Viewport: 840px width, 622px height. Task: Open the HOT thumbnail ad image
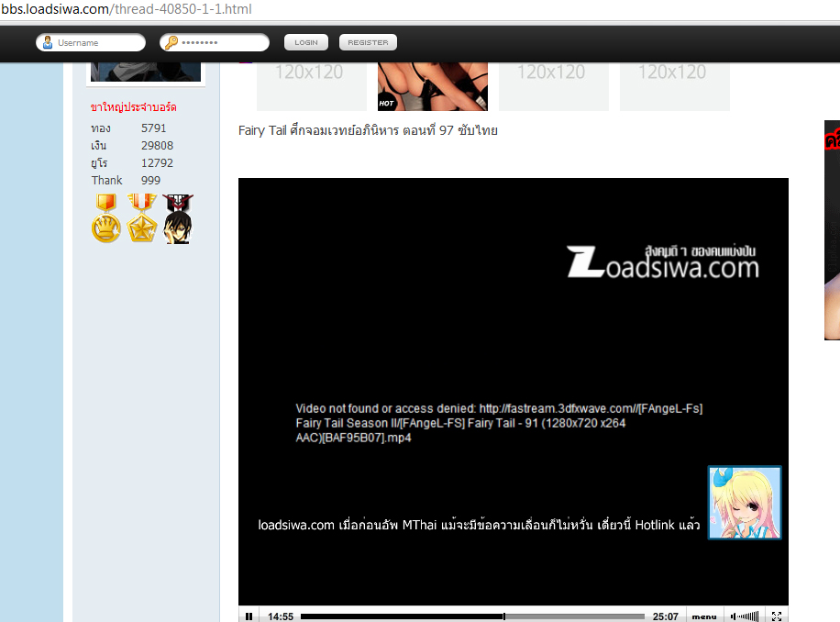433,87
